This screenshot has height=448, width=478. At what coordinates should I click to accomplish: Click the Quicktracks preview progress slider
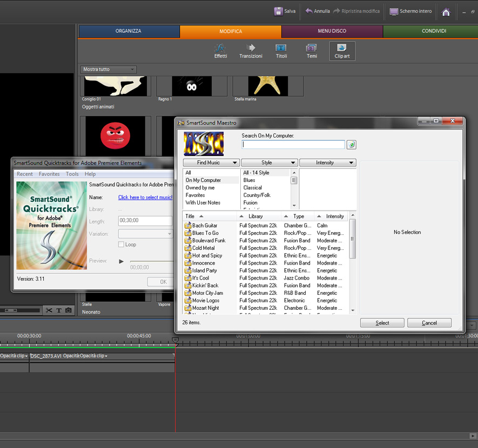(x=152, y=261)
